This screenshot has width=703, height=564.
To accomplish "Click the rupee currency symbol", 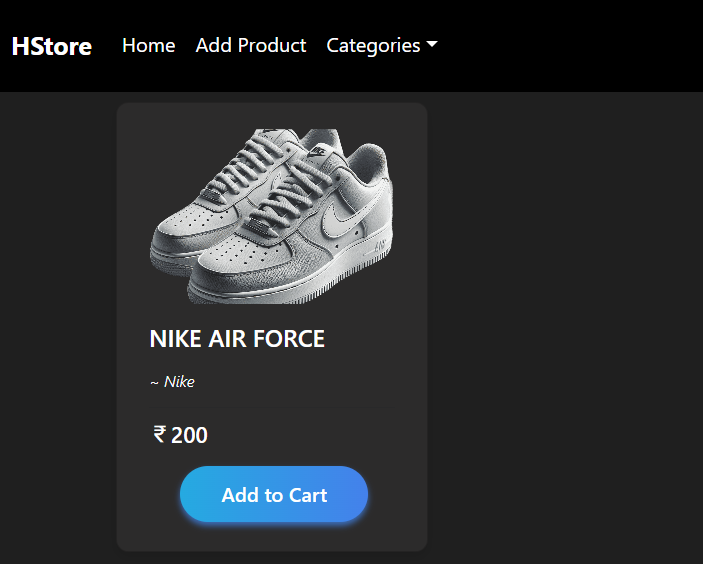I will pyautogui.click(x=159, y=434).
